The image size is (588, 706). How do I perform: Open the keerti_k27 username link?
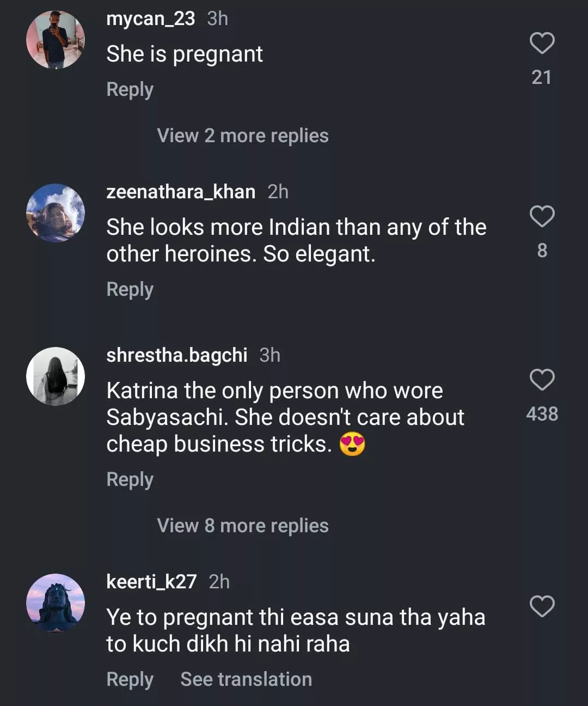pyautogui.click(x=151, y=582)
